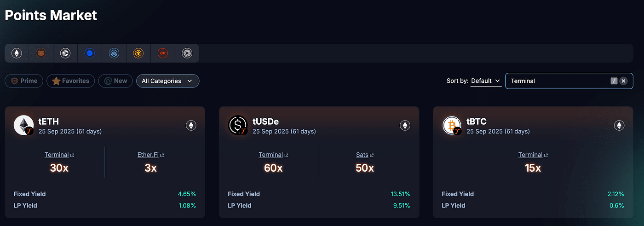Select the Arbitrum chain filter icon

[x=114, y=53]
